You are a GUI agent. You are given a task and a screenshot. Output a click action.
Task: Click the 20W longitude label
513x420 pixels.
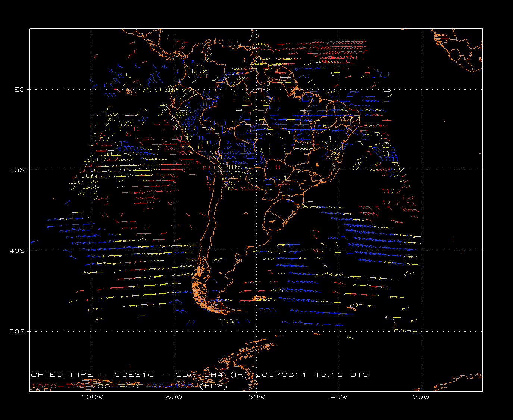tap(421, 397)
